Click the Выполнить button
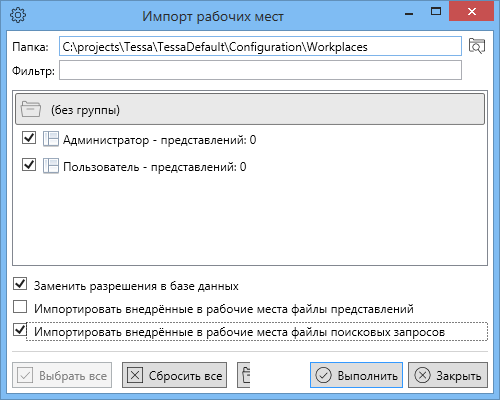Screen dimensions: 500x400 point(356,375)
